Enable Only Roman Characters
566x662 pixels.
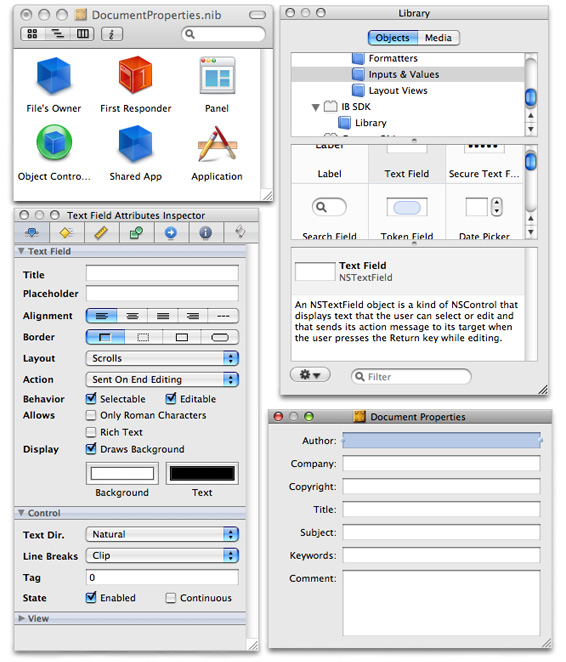[91, 415]
